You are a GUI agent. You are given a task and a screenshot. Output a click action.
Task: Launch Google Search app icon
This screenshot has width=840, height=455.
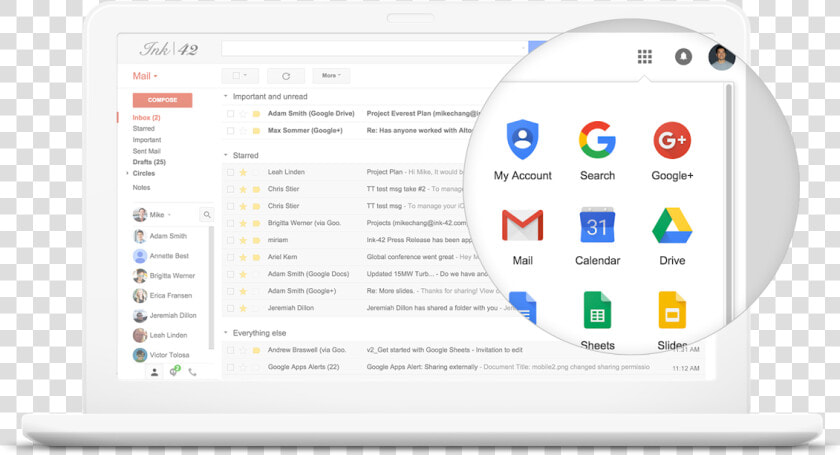(597, 140)
